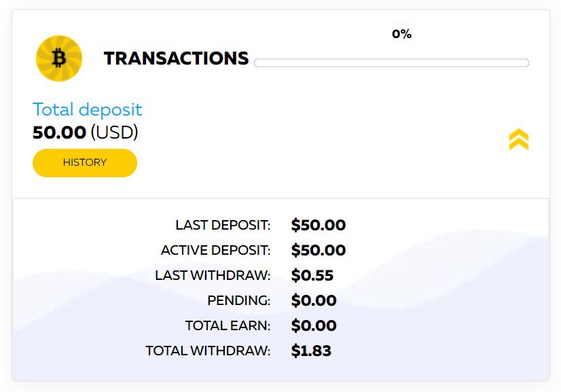
Task: Click the 50.00 (USD) total amount
Action: pos(85,132)
